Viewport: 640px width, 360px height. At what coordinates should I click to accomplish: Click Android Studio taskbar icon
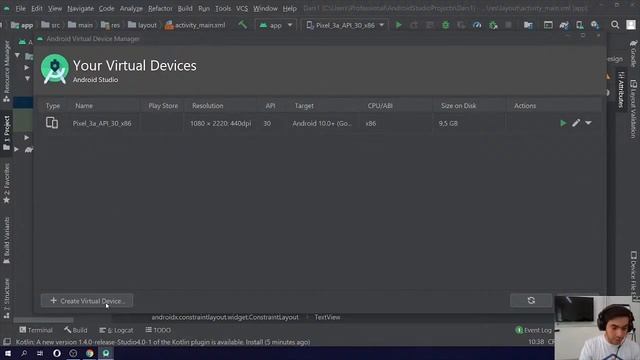click(106, 353)
